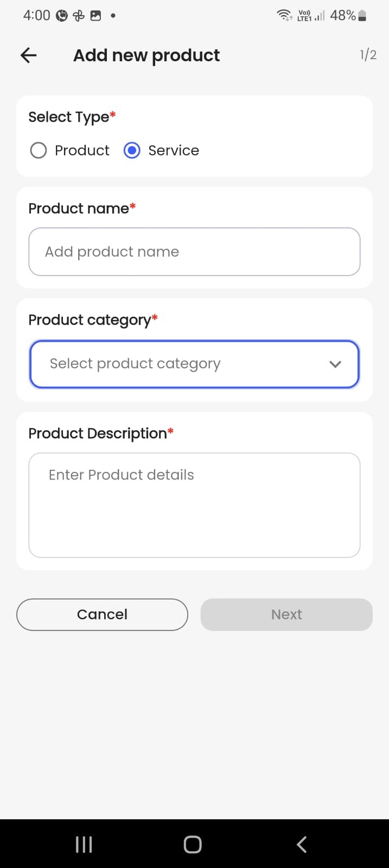
Task: Tap the first notification icon next to the clock
Action: click(x=62, y=16)
